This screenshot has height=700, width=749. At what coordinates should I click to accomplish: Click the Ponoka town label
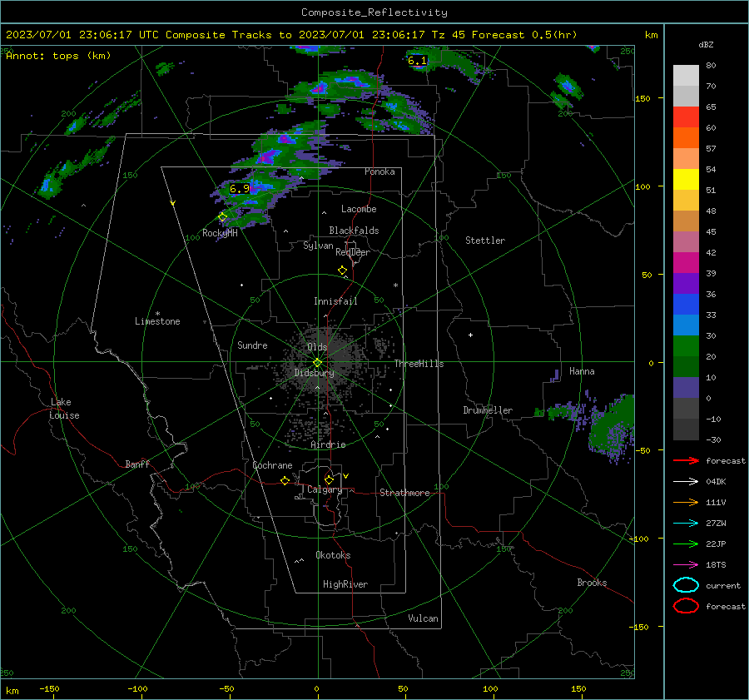coord(379,171)
